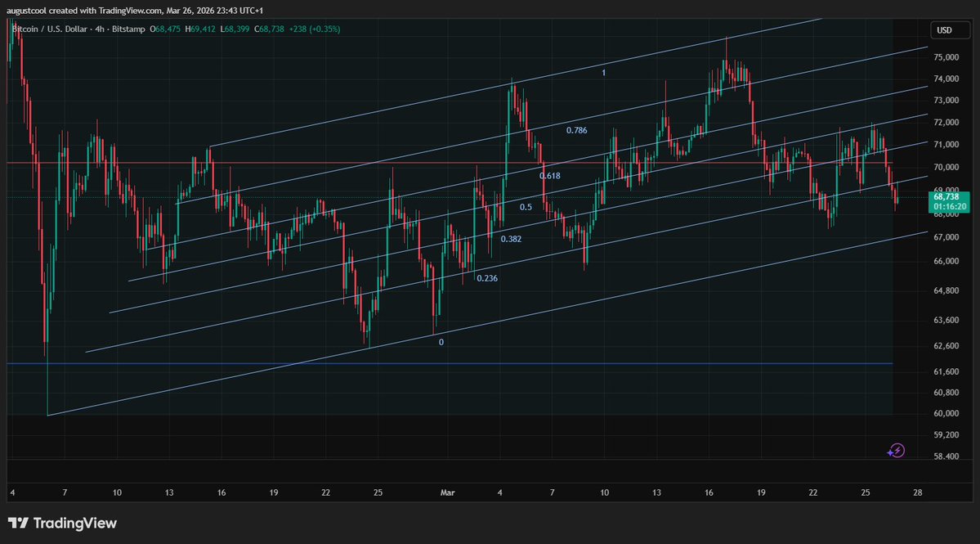Viewport: 980px width, 544px height.
Task: Click the 60,800 price axis label
Action: [x=946, y=392]
